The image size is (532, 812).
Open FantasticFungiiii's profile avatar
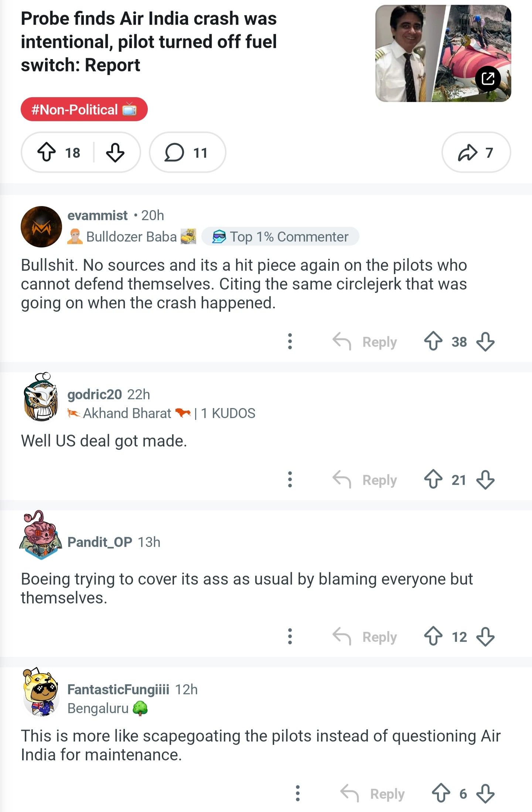pos(41,692)
